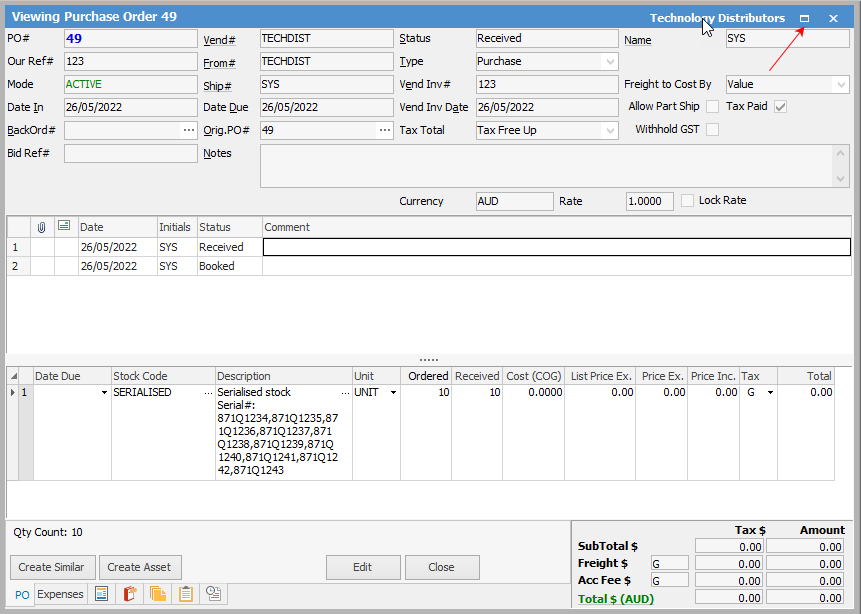This screenshot has width=861, height=614.
Task: Click the Create Similar button
Action: coord(53,567)
